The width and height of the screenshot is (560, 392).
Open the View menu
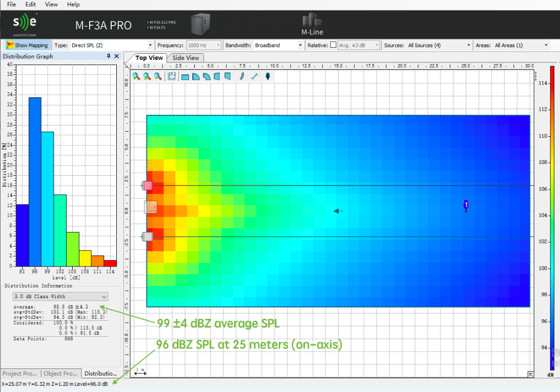click(51, 4)
